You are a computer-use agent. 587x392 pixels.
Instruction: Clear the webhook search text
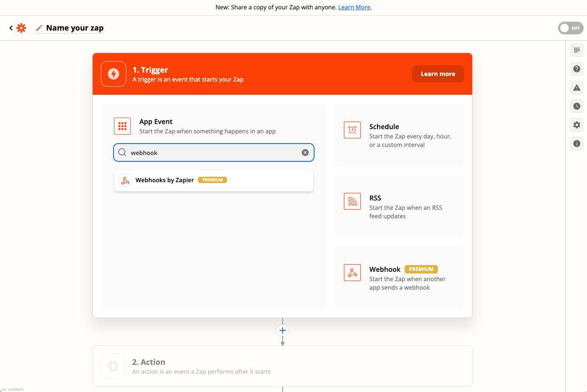pyautogui.click(x=305, y=152)
